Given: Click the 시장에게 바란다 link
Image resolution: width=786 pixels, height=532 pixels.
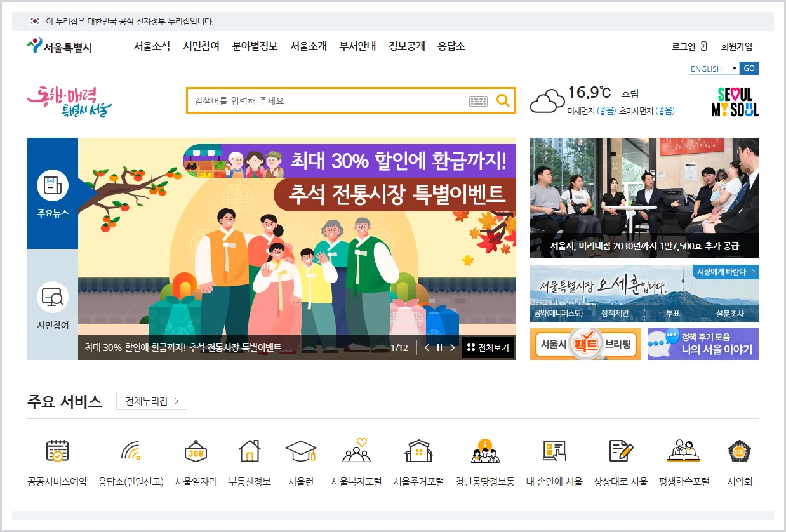Looking at the screenshot, I should (x=726, y=272).
